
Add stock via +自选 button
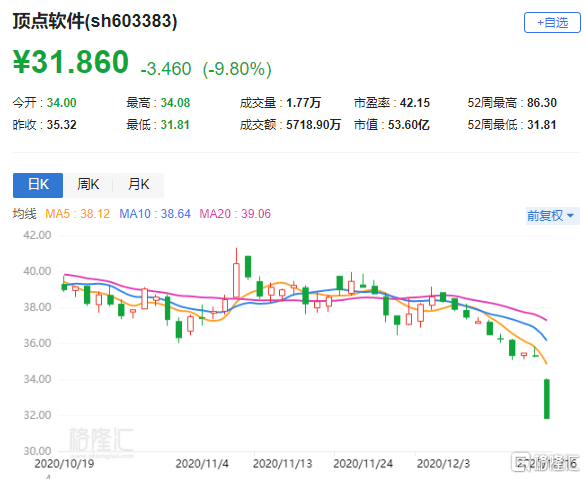552,22
